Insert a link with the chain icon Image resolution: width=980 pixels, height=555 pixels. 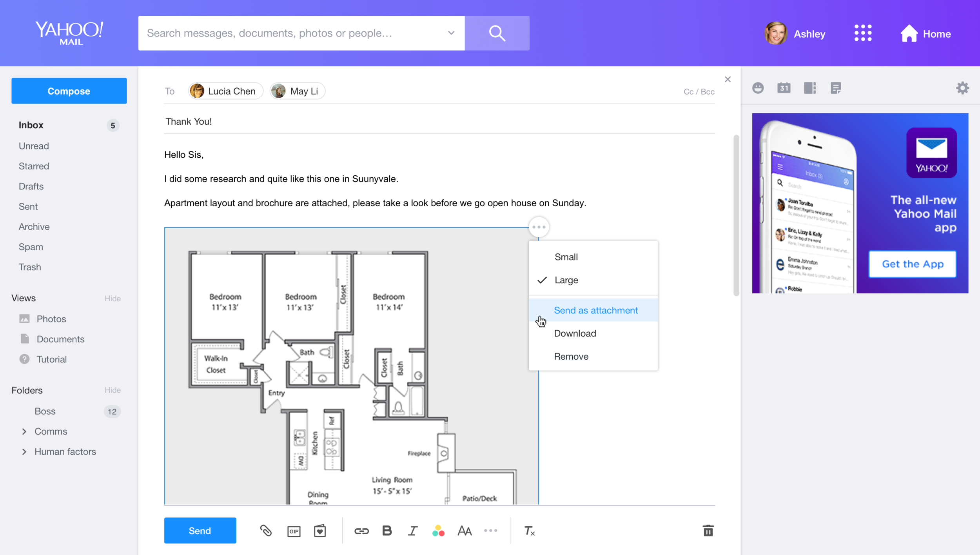(x=361, y=531)
